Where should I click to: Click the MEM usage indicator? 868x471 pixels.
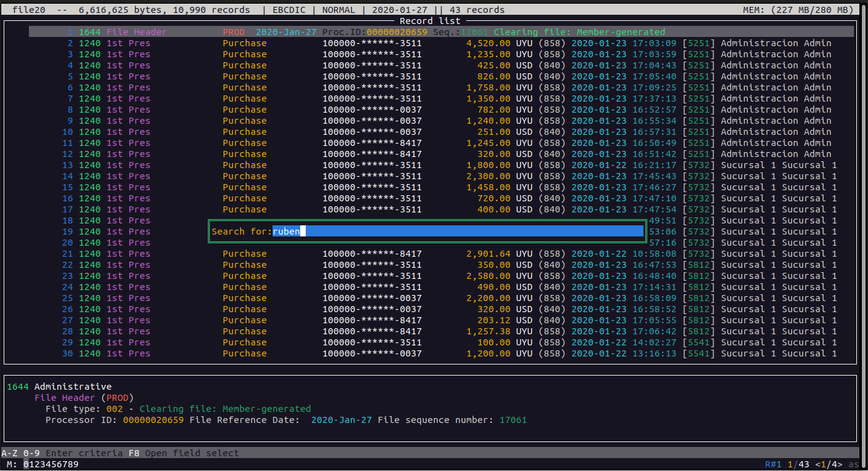click(798, 10)
